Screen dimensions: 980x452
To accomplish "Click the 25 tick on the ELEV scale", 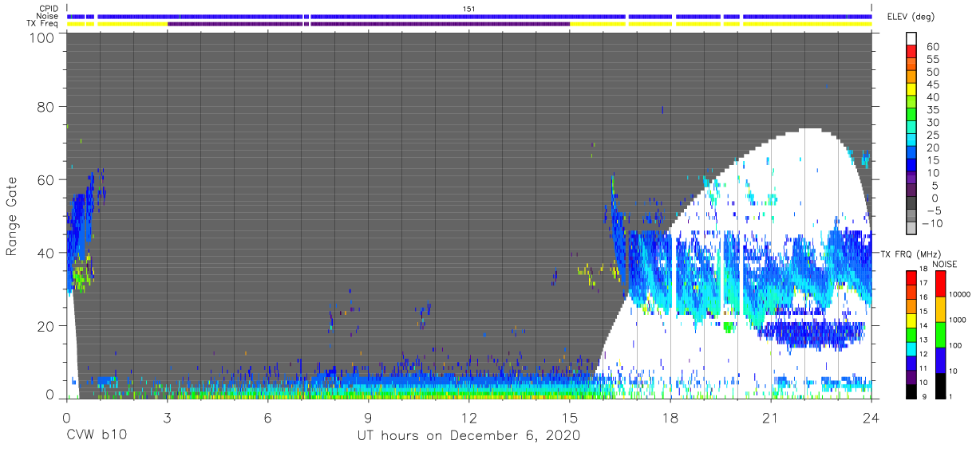I will 932,135.
